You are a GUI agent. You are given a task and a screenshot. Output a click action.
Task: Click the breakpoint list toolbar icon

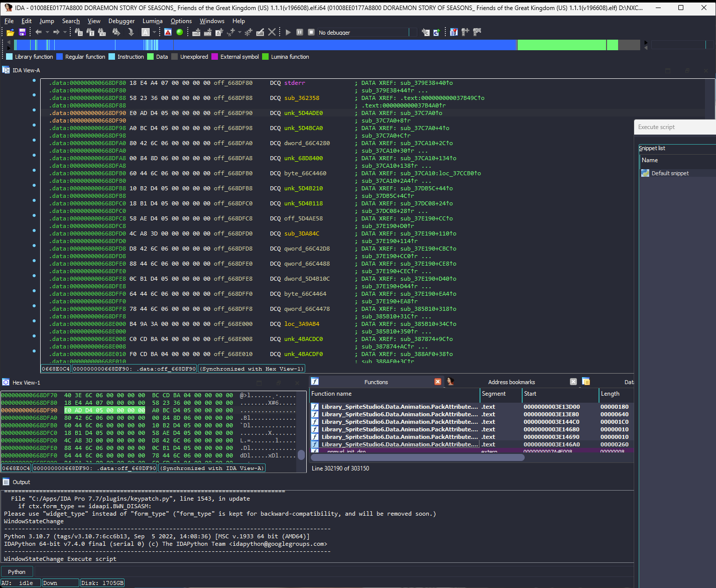tap(454, 32)
